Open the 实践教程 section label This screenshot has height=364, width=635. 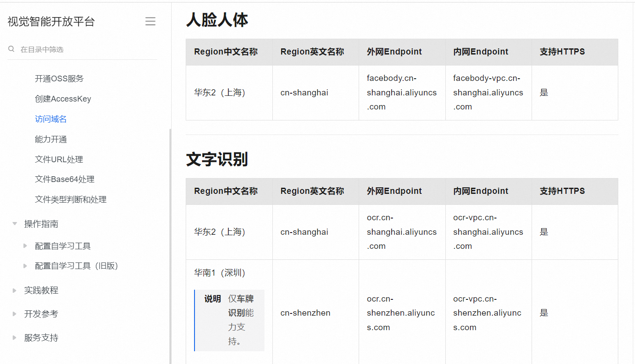click(41, 290)
